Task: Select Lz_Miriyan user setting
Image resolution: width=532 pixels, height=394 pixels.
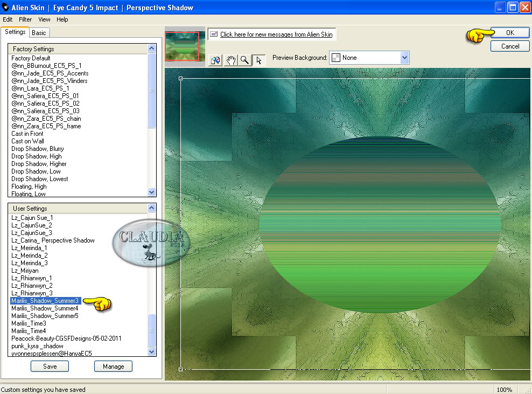Action: point(25,271)
